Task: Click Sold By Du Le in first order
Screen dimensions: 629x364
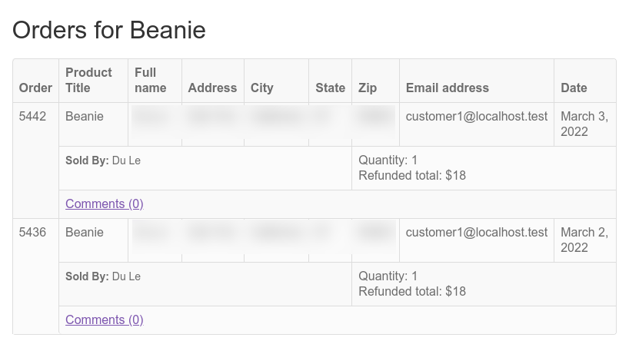Action: tap(103, 160)
